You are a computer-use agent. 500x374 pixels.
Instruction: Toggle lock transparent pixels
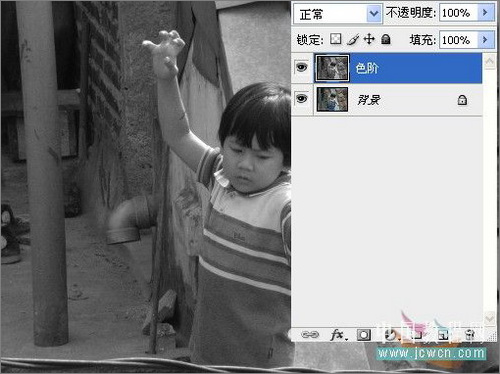336,39
